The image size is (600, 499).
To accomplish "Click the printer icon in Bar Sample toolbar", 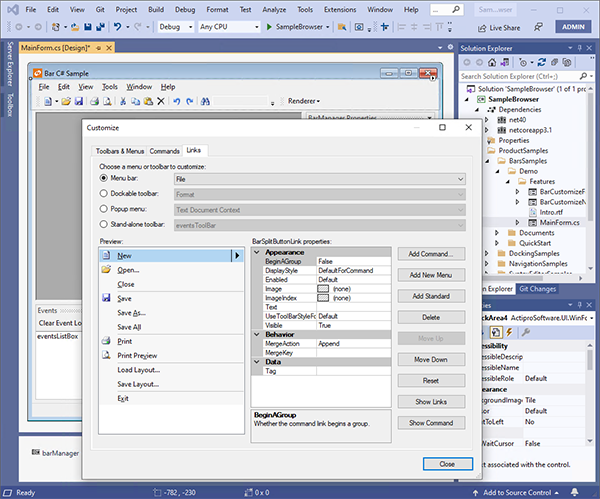I will click(95, 101).
